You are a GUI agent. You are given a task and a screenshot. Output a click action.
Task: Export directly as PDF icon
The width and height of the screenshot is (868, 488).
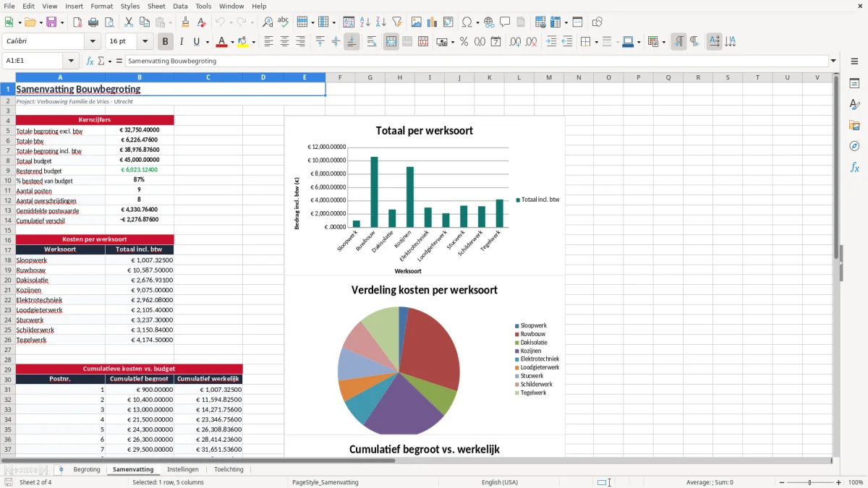(x=77, y=22)
